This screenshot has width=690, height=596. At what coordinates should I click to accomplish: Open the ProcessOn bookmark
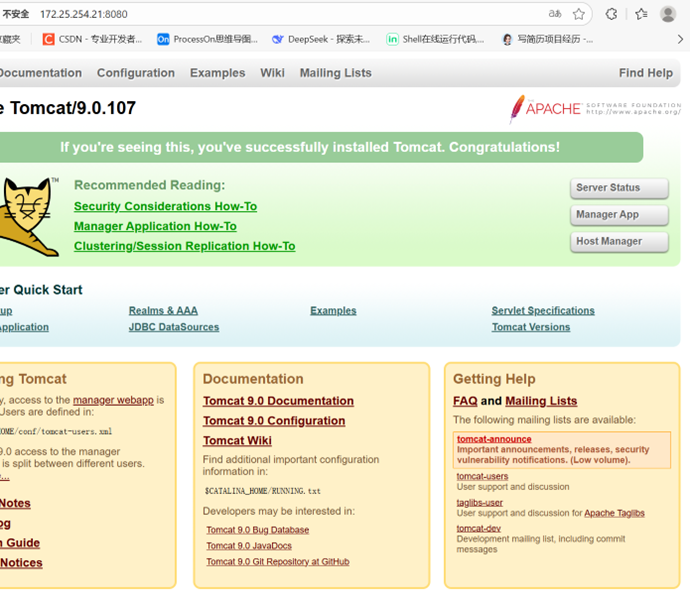click(207, 39)
